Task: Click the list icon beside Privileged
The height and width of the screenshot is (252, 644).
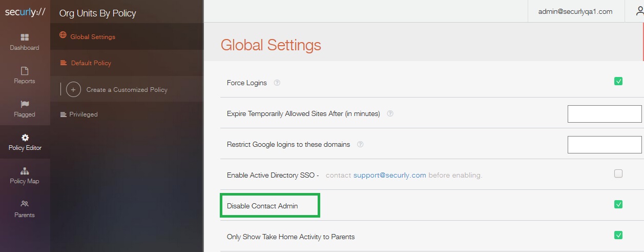Action: click(64, 114)
